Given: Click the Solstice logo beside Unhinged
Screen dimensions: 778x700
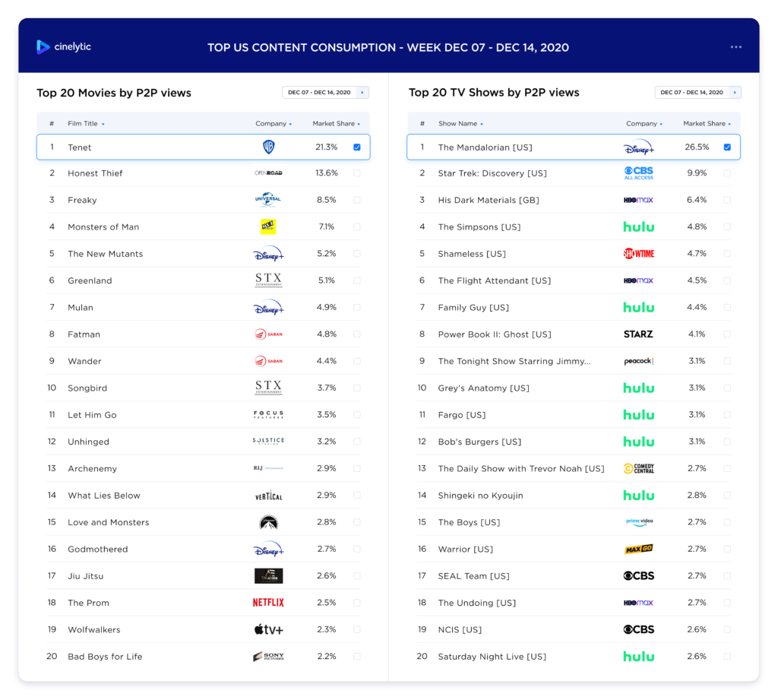Looking at the screenshot, I should pos(268,441).
